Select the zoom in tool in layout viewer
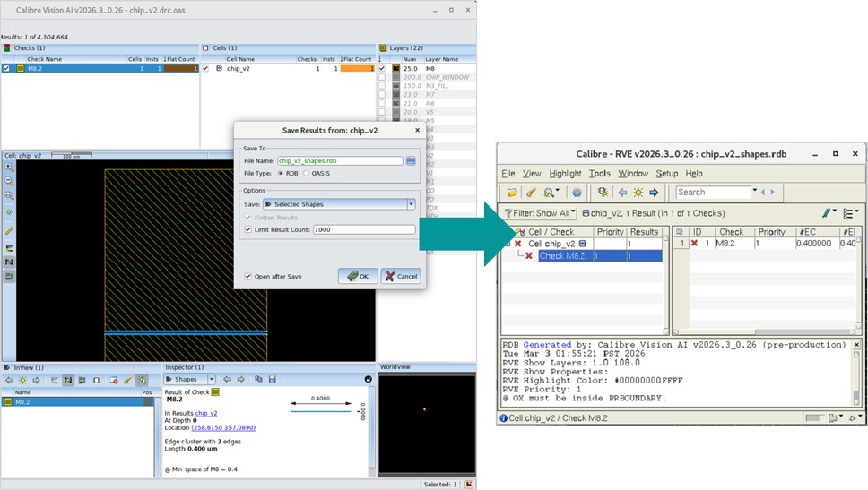Viewport: 868px width, 490px height. pos(9,167)
